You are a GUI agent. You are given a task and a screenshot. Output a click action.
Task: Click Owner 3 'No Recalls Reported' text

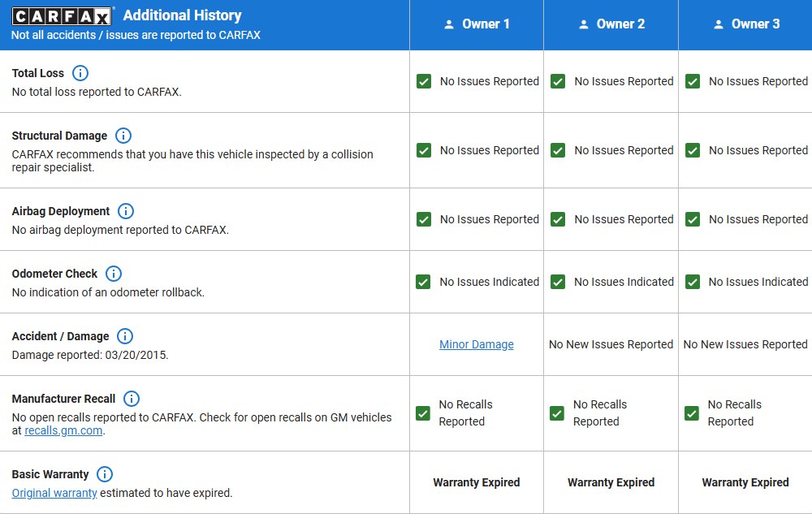735,413
